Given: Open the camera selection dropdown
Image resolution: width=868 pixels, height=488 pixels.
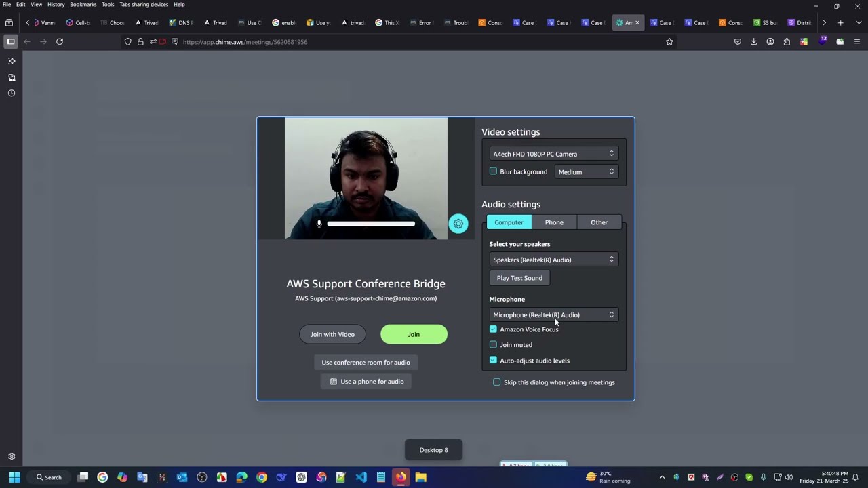Looking at the screenshot, I should 553,154.
